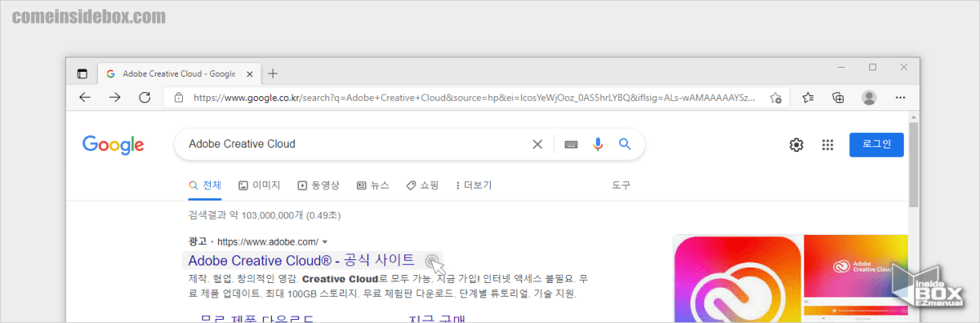
Task: Open the Favorites list
Action: (808, 98)
